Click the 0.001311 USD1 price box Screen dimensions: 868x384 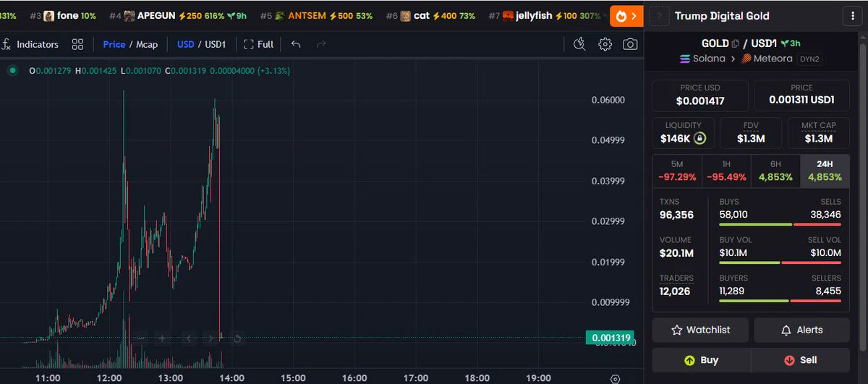pyautogui.click(x=801, y=95)
